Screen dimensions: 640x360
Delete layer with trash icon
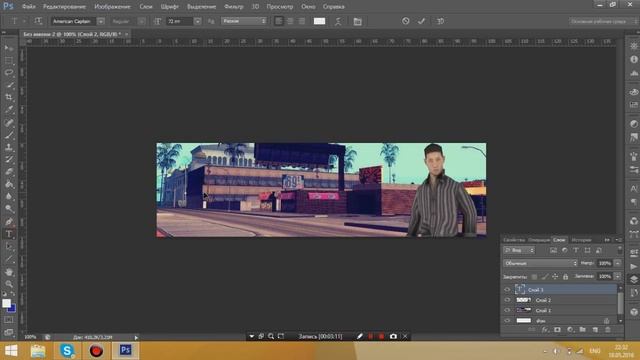coord(608,329)
